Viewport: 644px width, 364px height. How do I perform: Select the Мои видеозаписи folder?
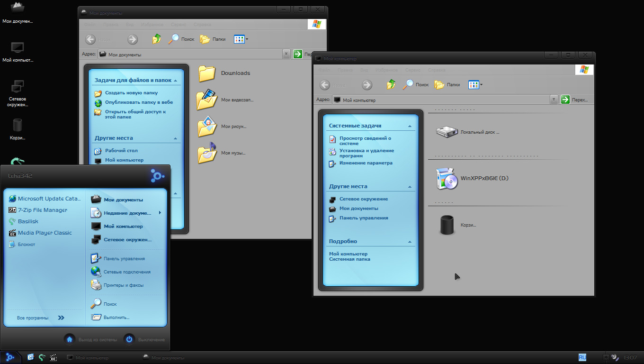click(x=225, y=100)
